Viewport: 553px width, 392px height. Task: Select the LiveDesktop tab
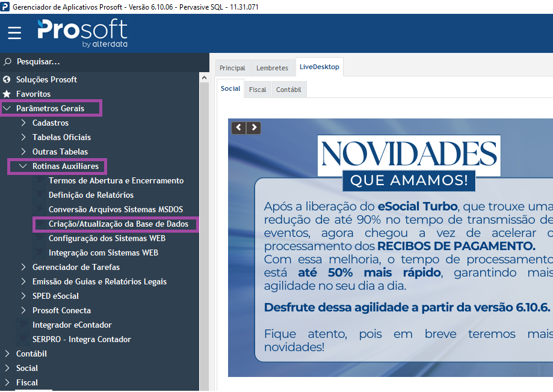[320, 67]
